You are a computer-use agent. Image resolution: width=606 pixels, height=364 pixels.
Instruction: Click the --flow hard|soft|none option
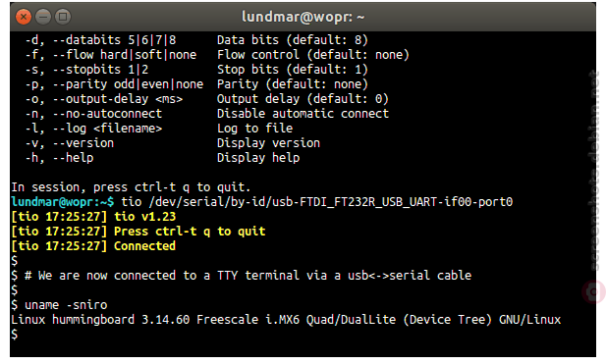[125, 55]
